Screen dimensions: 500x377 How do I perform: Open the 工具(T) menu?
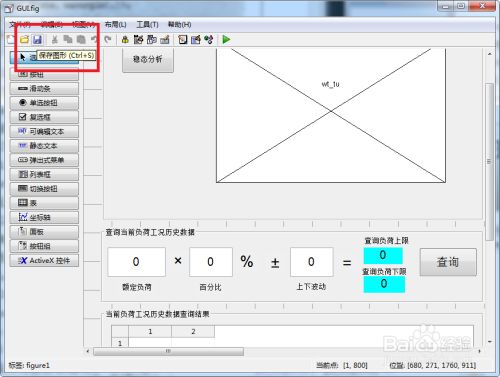click(147, 24)
